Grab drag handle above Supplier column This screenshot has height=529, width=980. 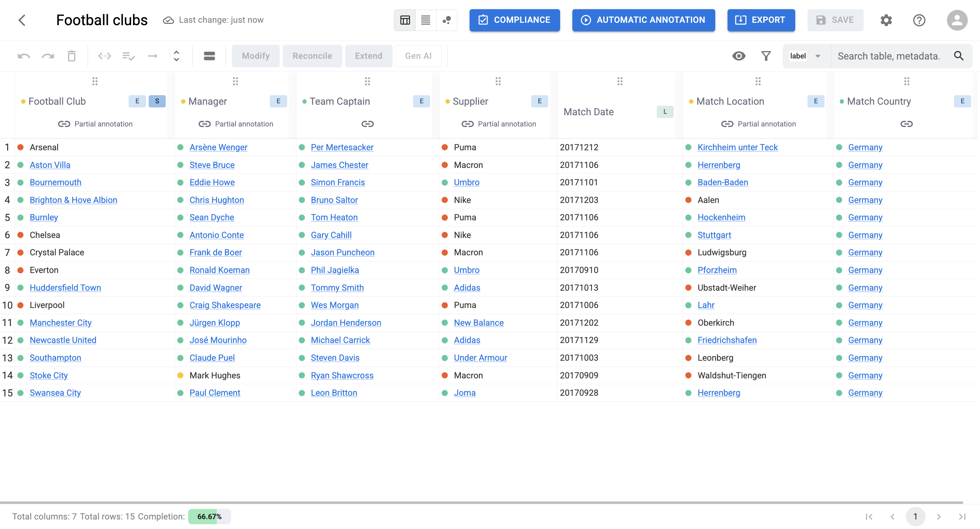[x=498, y=81]
